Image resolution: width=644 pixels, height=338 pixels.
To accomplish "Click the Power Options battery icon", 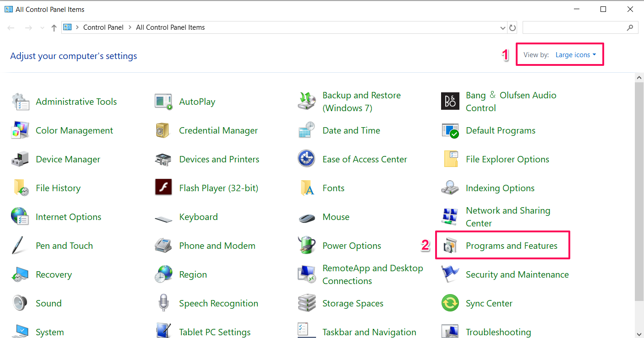I will click(306, 246).
